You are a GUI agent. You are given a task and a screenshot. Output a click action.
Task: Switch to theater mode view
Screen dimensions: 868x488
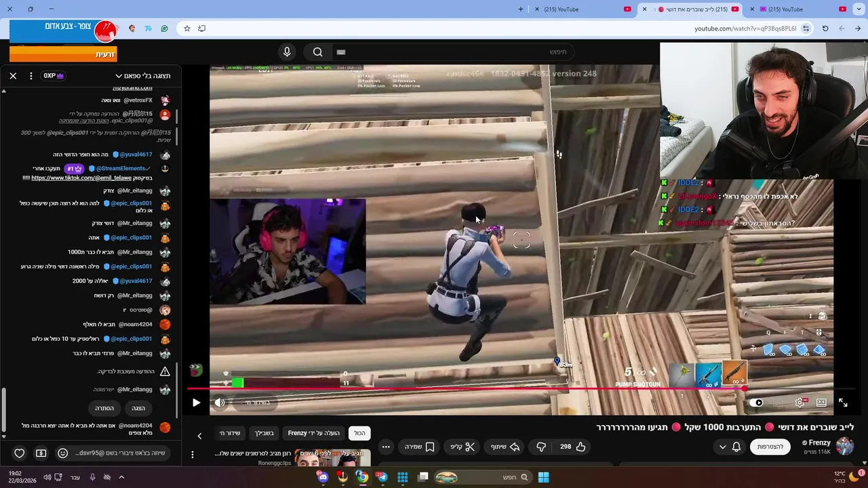pyautogui.click(x=821, y=403)
